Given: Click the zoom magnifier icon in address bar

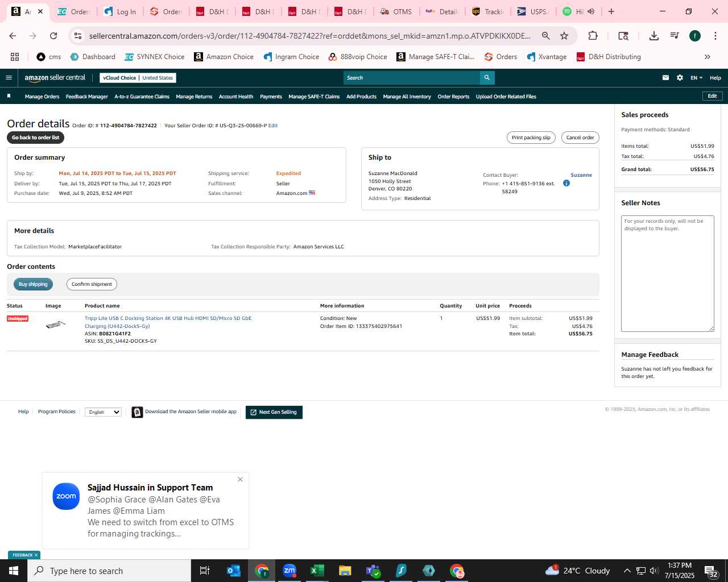Looking at the screenshot, I should point(546,36).
